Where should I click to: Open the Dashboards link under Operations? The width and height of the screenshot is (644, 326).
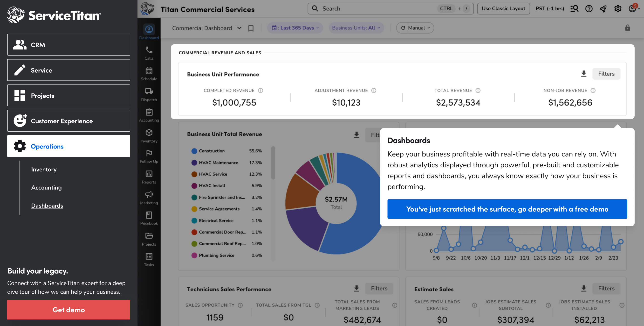click(x=47, y=206)
